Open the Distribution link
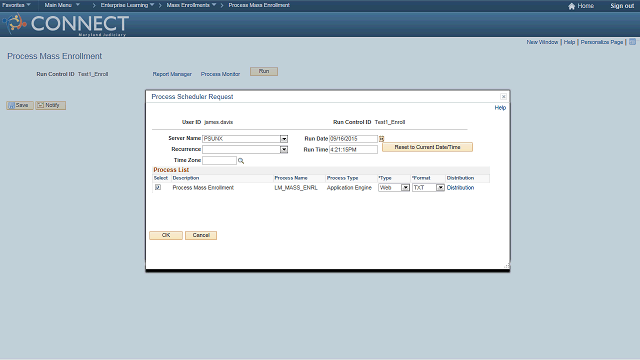The height and width of the screenshot is (360, 640). click(x=460, y=188)
